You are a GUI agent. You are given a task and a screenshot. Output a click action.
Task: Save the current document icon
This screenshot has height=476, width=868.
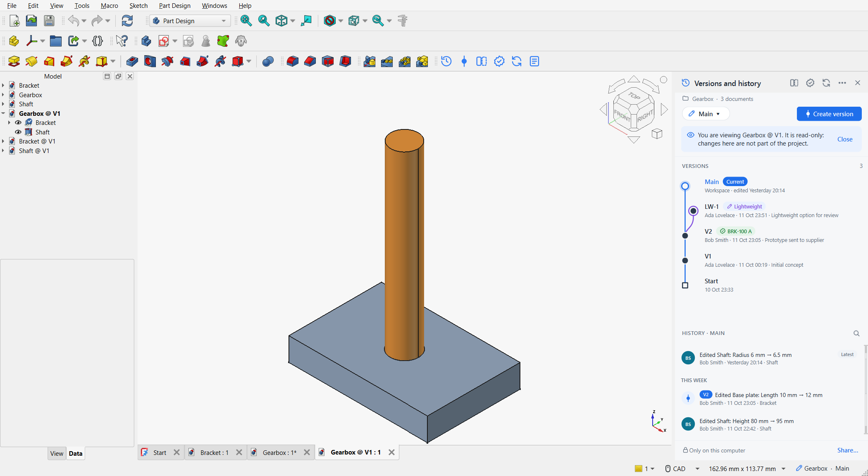(x=49, y=21)
